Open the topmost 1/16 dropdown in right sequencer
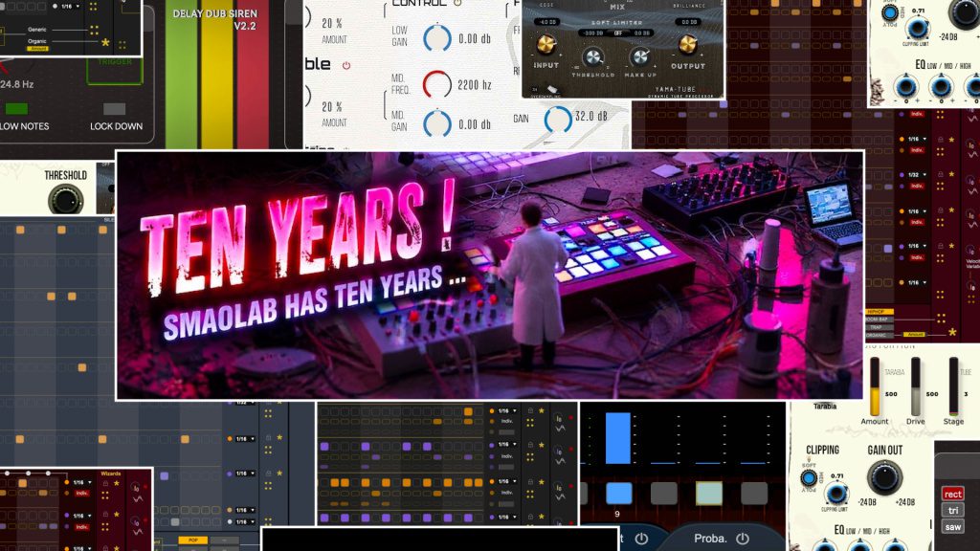 coord(917,139)
